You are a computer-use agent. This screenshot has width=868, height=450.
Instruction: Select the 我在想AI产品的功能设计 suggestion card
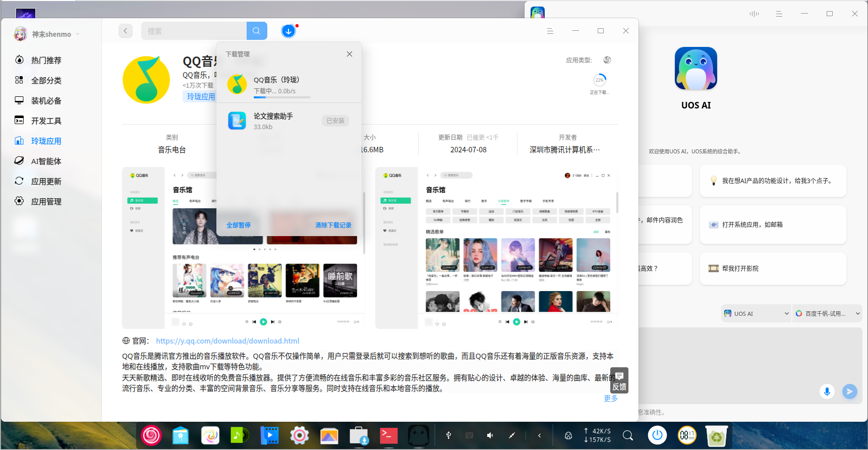773,181
